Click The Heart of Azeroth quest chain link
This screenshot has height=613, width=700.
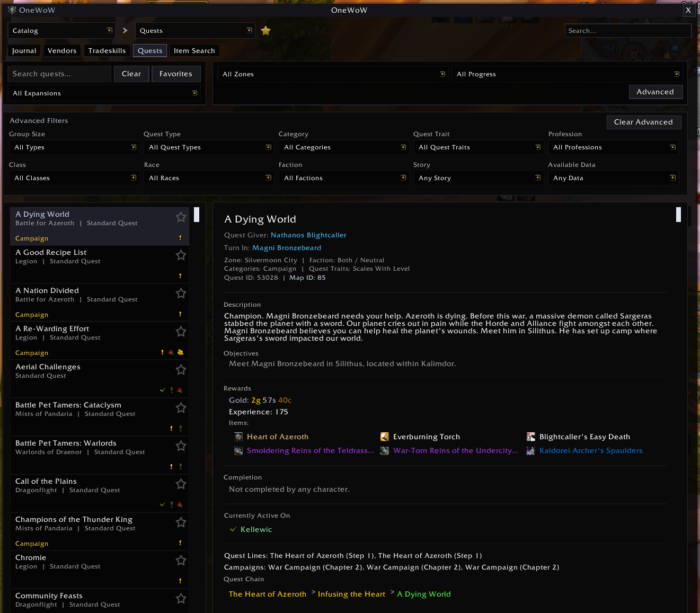coord(268,594)
